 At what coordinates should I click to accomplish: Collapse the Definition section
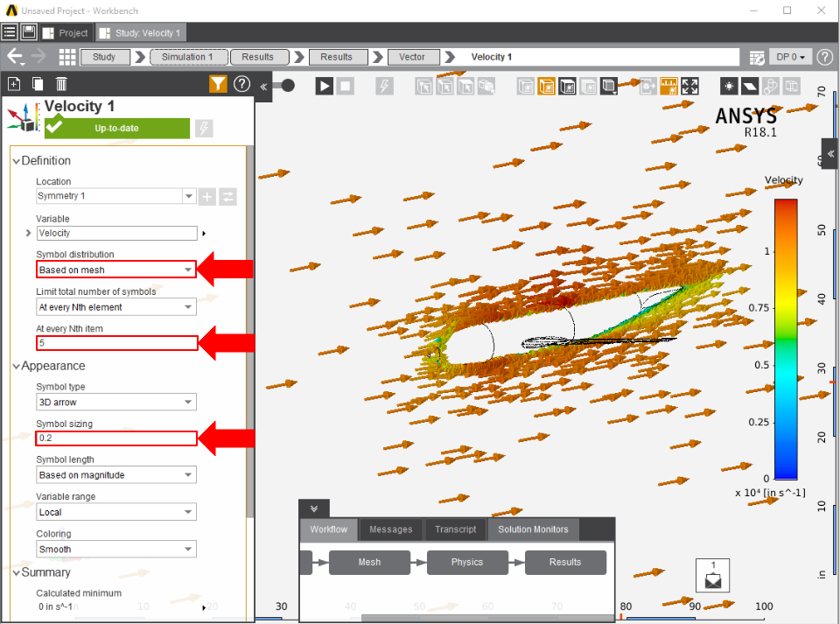pyautogui.click(x=16, y=161)
